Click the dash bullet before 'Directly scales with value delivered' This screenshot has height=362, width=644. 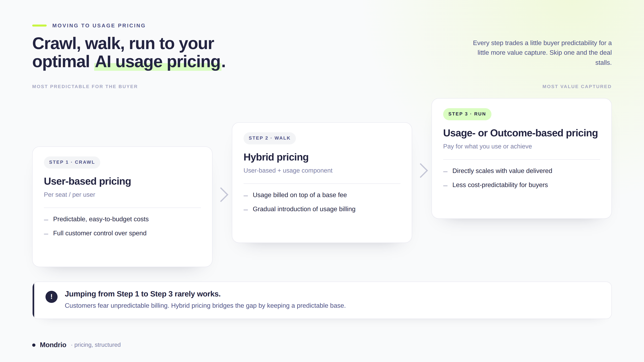pos(445,172)
